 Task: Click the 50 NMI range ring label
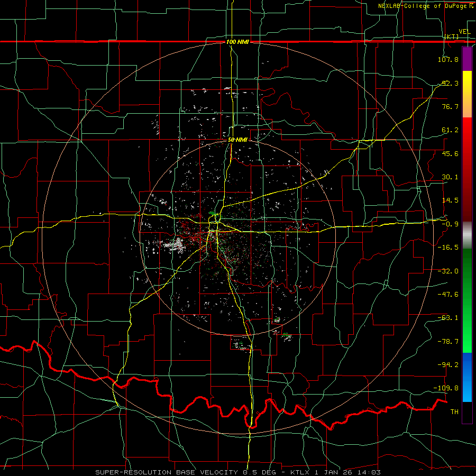pos(237,140)
